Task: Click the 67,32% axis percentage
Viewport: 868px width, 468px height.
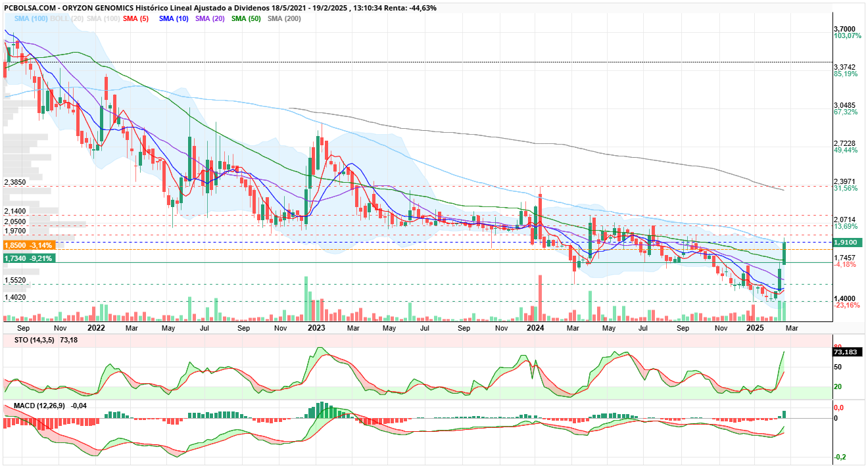Action: [846, 112]
